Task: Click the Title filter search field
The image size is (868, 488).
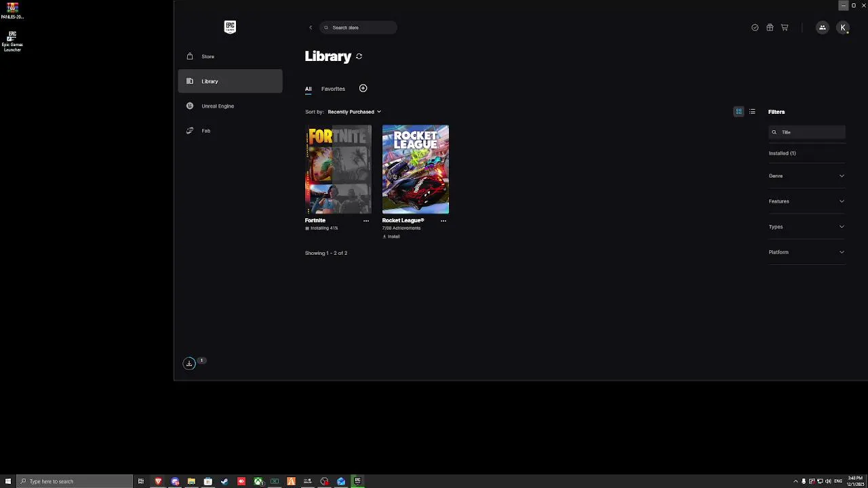Action: (x=807, y=132)
